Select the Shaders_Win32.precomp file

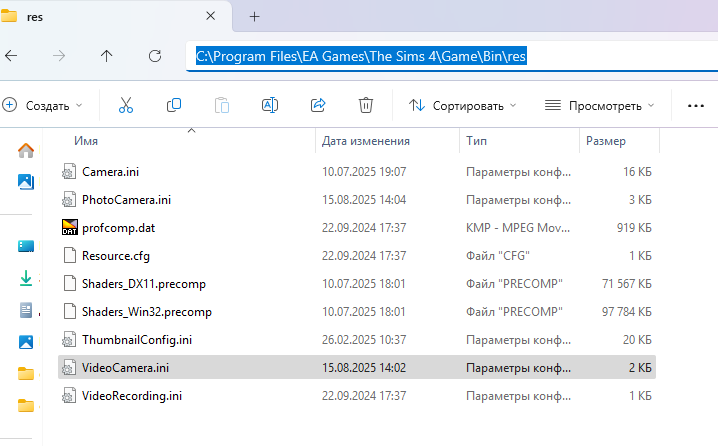357,311
